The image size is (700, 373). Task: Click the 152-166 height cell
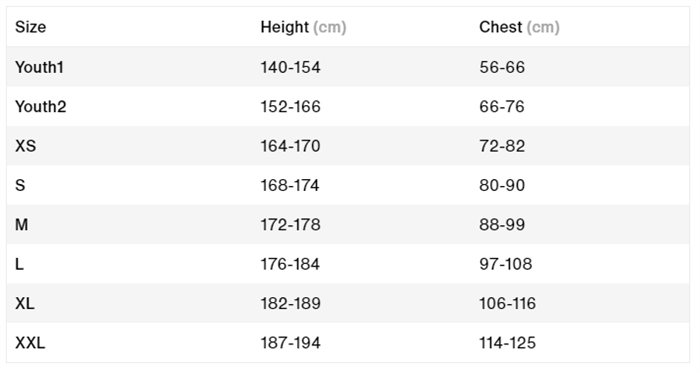(x=291, y=107)
